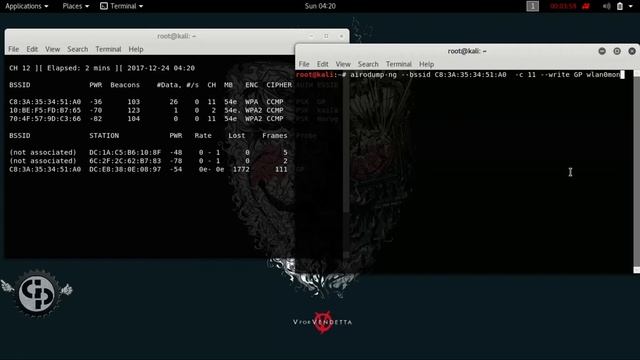Click BSSID C8:3A:35:34:51:A0 in first table

point(45,102)
